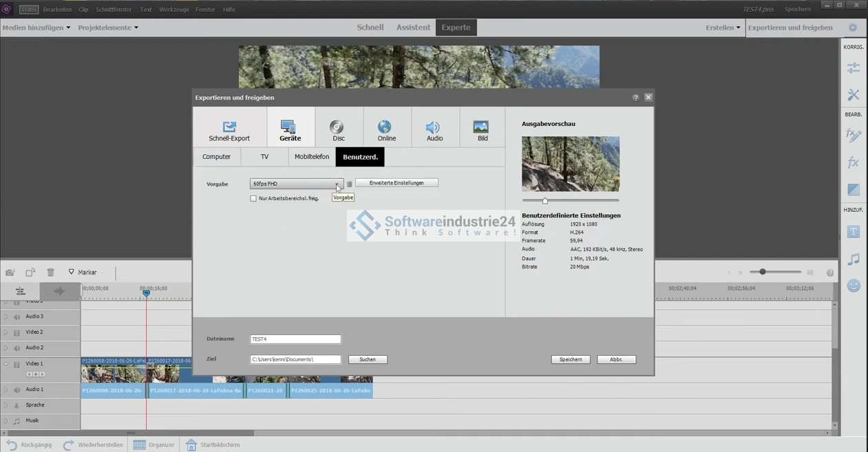Screen dimensions: 868x452
Task: Click the Erweiterte Einstellungen button
Action: 396,183
